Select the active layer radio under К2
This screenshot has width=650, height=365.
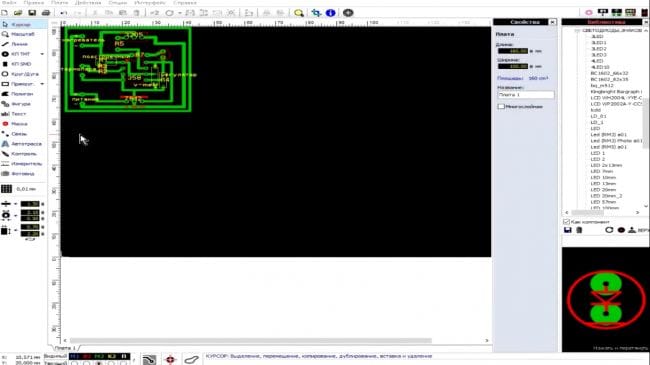(111, 363)
